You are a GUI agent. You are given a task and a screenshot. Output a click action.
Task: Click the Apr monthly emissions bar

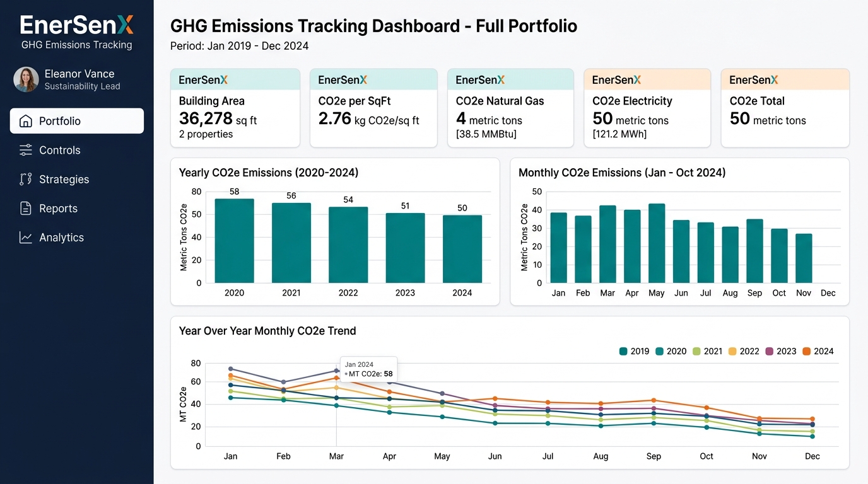click(x=632, y=246)
